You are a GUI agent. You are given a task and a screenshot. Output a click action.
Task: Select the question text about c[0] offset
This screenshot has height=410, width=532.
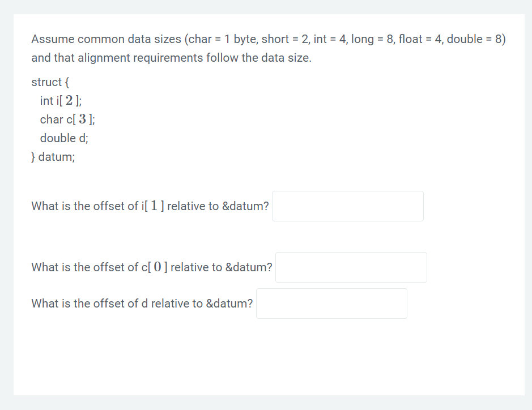click(x=151, y=267)
